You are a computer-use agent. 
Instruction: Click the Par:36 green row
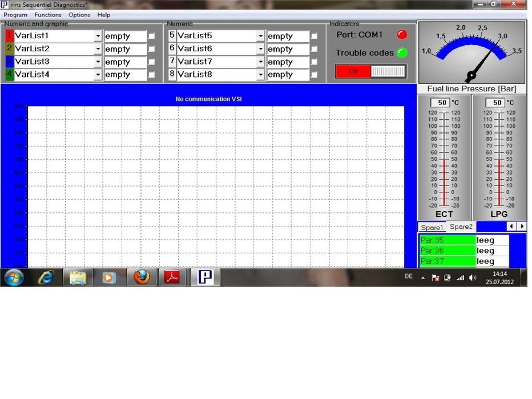(x=448, y=251)
